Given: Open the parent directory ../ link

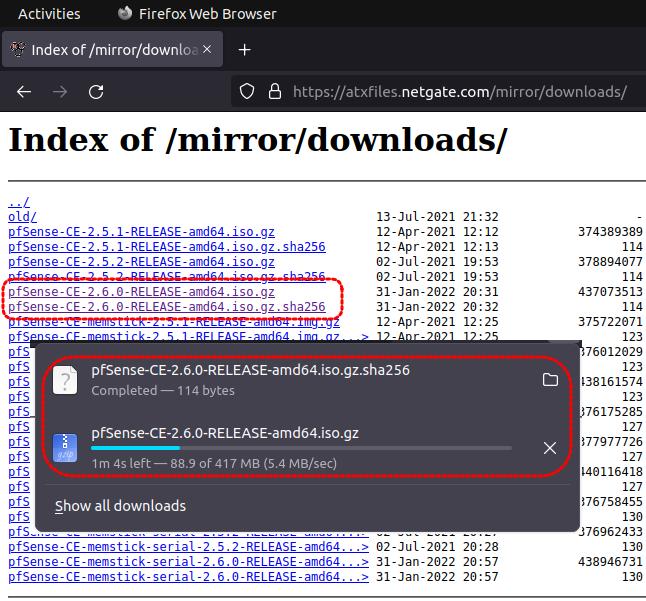Looking at the screenshot, I should (19, 202).
